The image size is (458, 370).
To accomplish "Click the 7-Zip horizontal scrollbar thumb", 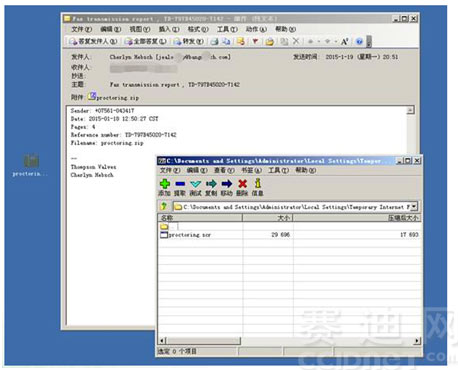I will pos(203,341).
